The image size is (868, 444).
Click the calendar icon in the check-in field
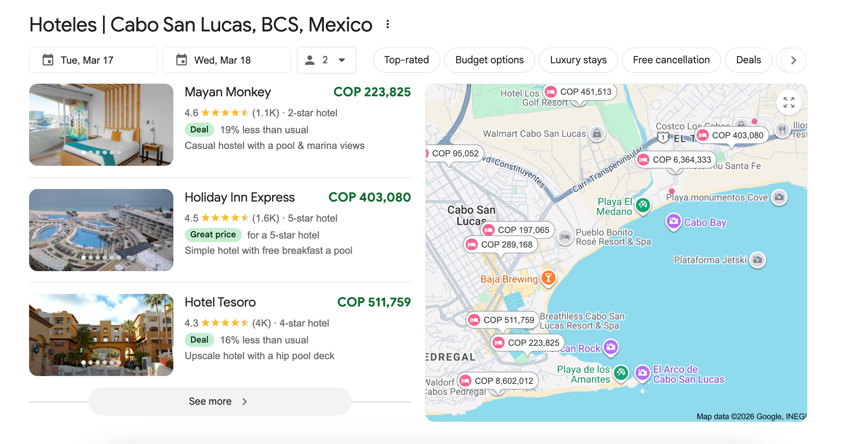[48, 60]
